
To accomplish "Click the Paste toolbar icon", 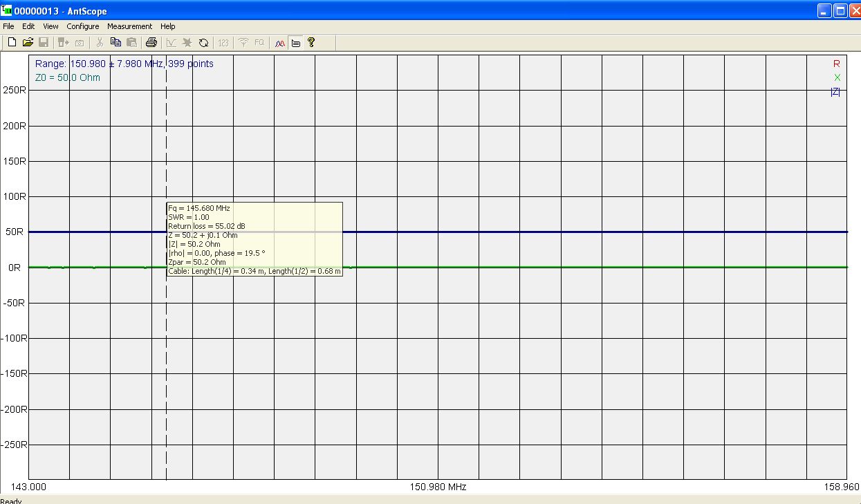I will [x=131, y=42].
